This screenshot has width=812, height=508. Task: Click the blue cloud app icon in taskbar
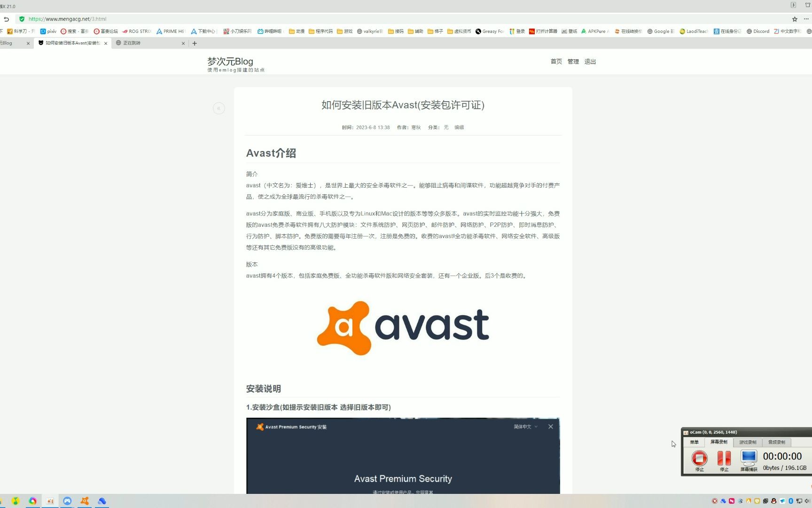[x=102, y=501]
